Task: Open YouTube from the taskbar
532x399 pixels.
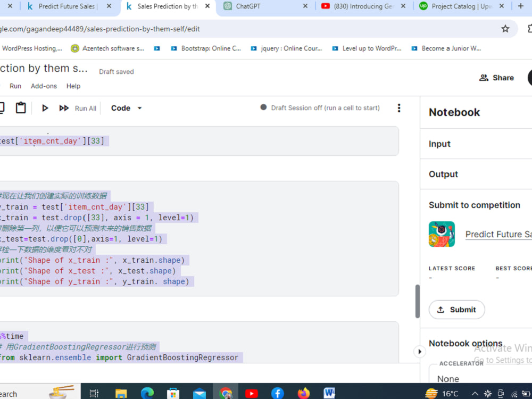Action: [x=252, y=393]
